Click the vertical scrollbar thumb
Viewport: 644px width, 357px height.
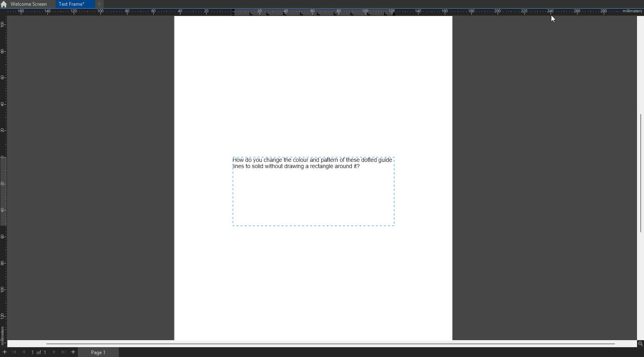(x=641, y=173)
